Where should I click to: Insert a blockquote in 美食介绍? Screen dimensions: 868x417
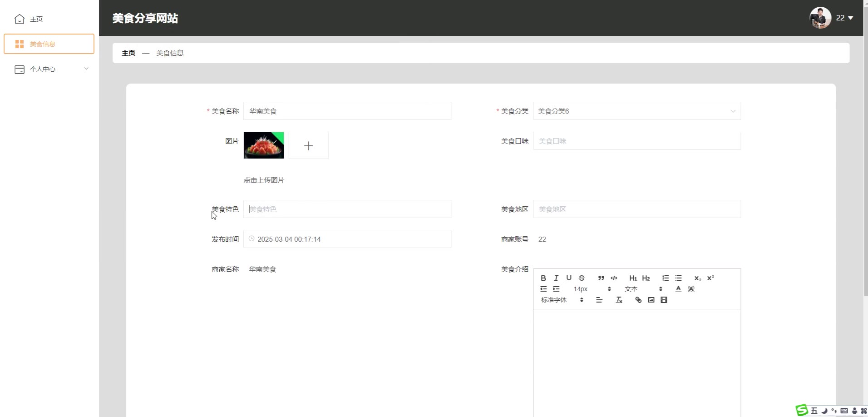(601, 278)
